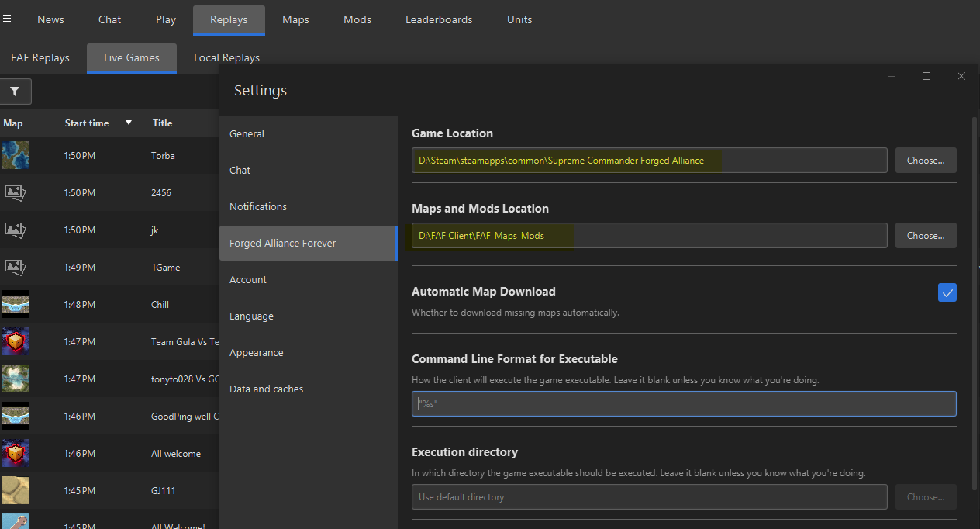Screen dimensions: 980x529
Task: Click the "1:48 PM" start time cell
Action: (79, 305)
